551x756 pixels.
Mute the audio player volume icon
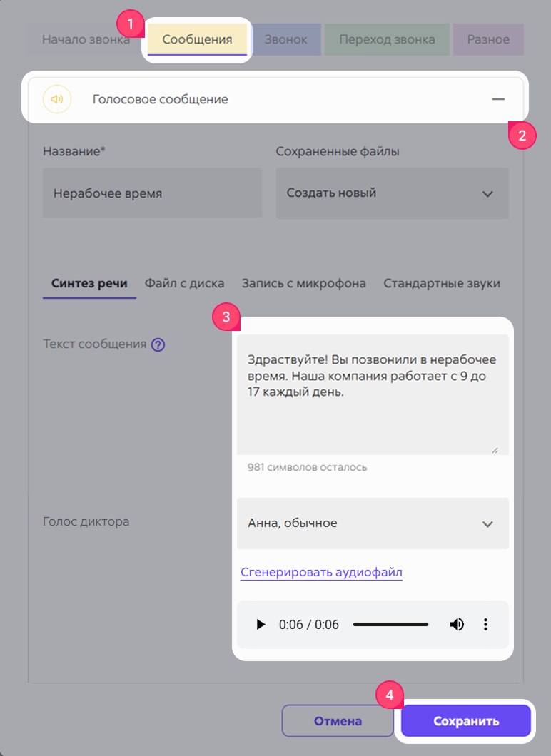pos(457,624)
